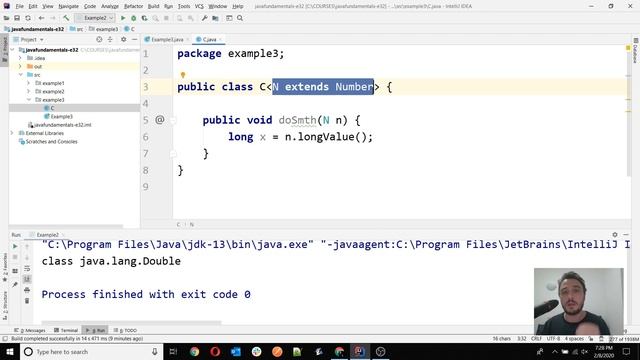Click the pin tab icon in the Run panel
This screenshot has width=640, height=360.
pos(15,284)
